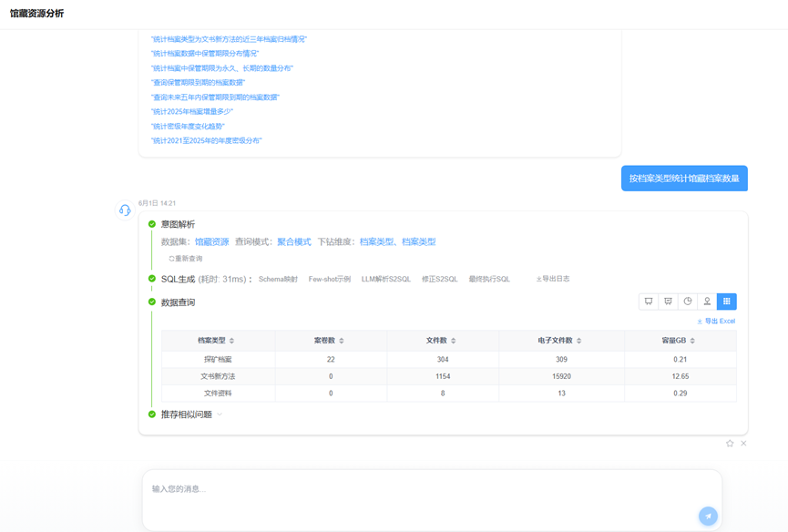Click the 1154 file count cell

tap(443, 376)
